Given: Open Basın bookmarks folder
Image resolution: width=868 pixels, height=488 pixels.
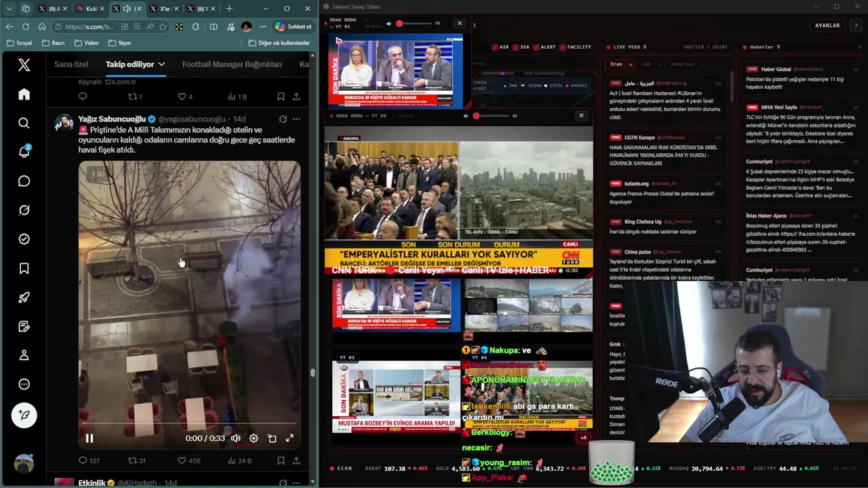Looking at the screenshot, I should [x=53, y=43].
